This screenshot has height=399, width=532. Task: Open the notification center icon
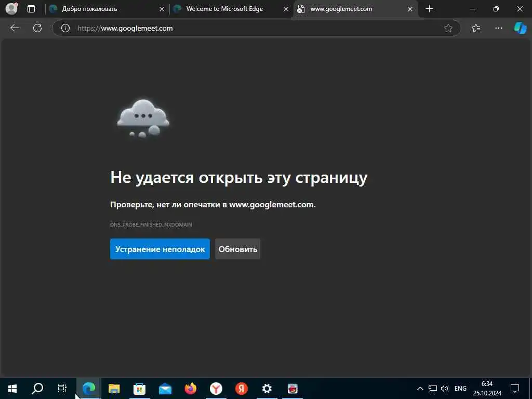point(515,389)
